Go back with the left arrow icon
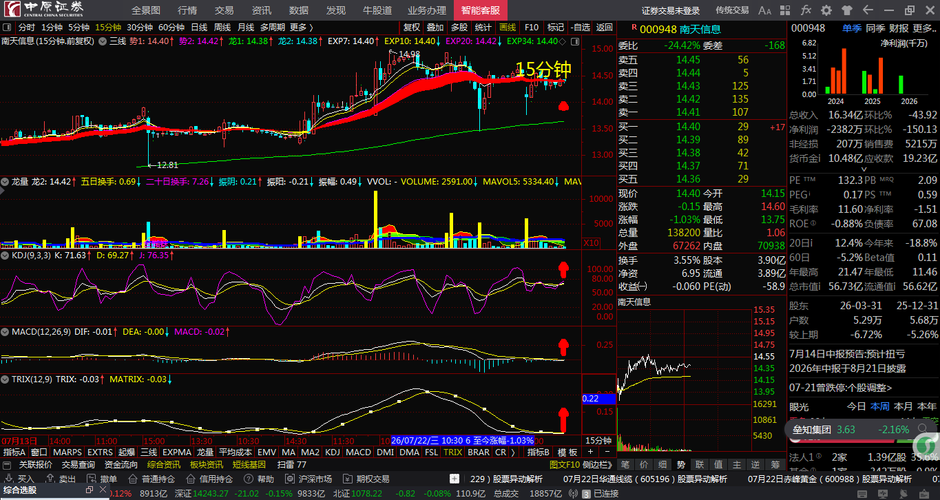This screenshot has height=500, width=940. (x=868, y=10)
